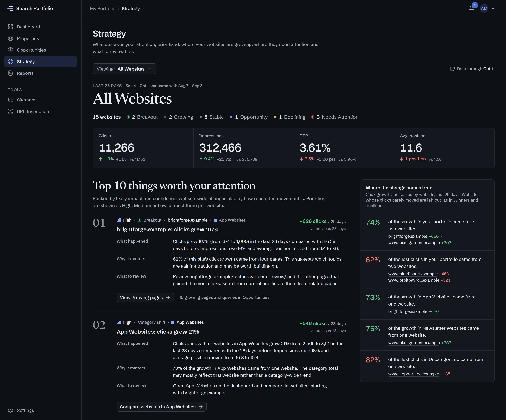Click the Strategy compass icon

(x=10, y=61)
